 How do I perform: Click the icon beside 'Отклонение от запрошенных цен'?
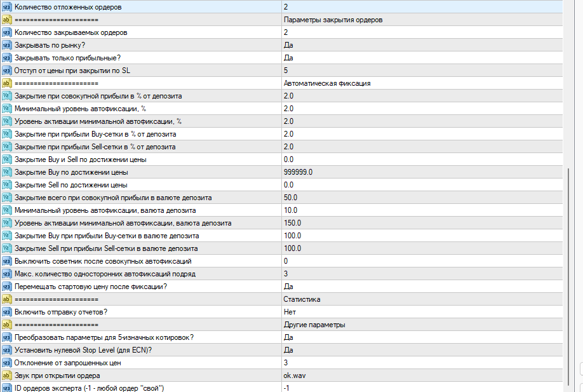[7, 363]
